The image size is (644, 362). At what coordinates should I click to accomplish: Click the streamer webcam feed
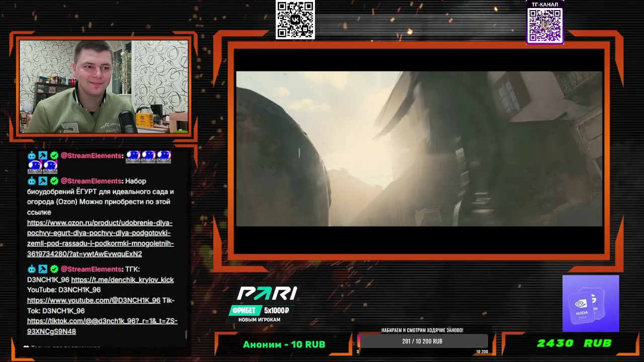coord(104,86)
